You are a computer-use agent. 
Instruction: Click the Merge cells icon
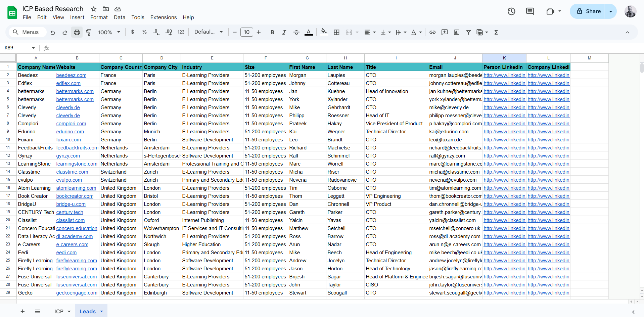tap(349, 32)
